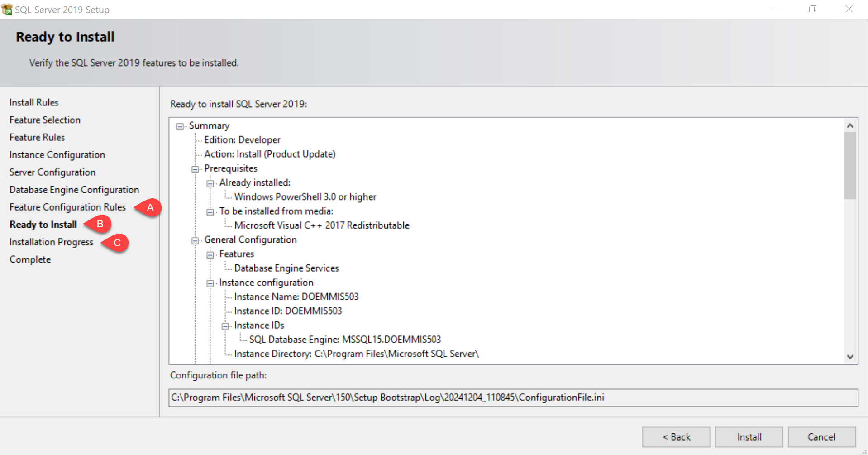The height and width of the screenshot is (455, 868).
Task: Select Action: Install (Product Update) row
Action: (270, 154)
